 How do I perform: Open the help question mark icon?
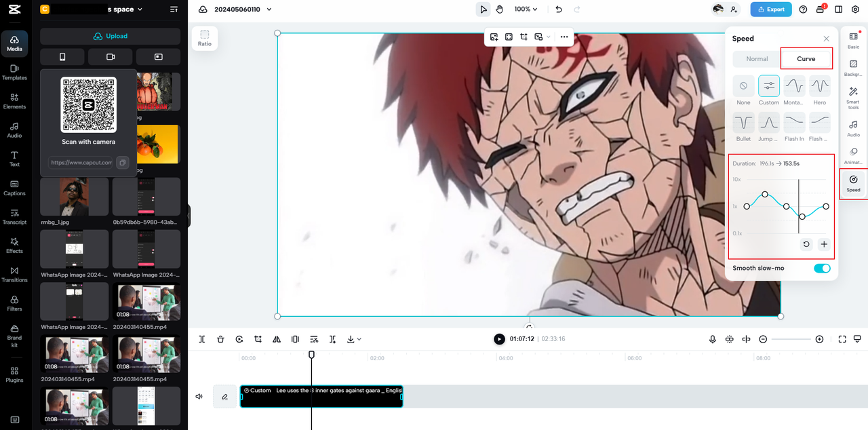pos(803,9)
